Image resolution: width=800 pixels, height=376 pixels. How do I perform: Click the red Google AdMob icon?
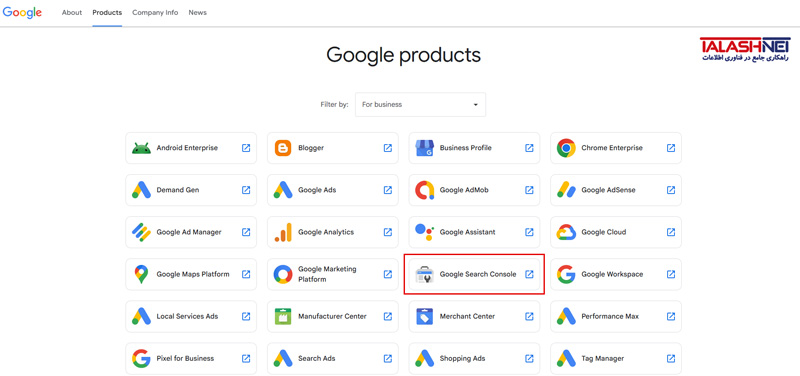point(424,190)
